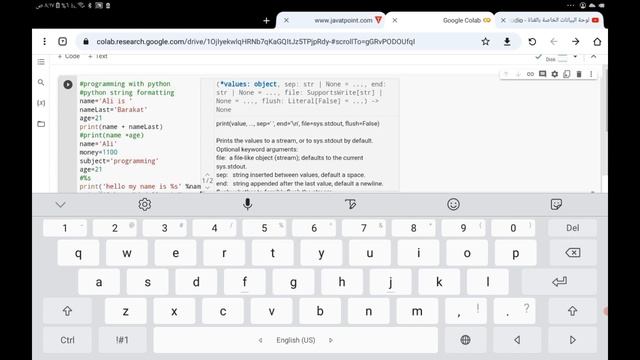Tap the comma key
The width and height of the screenshot is (640, 360).
466,311
